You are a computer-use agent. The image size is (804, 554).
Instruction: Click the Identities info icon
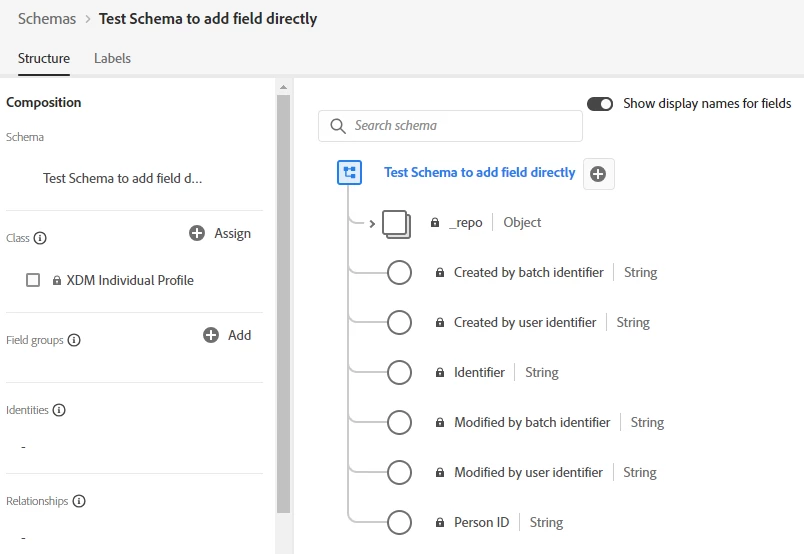[x=59, y=410]
